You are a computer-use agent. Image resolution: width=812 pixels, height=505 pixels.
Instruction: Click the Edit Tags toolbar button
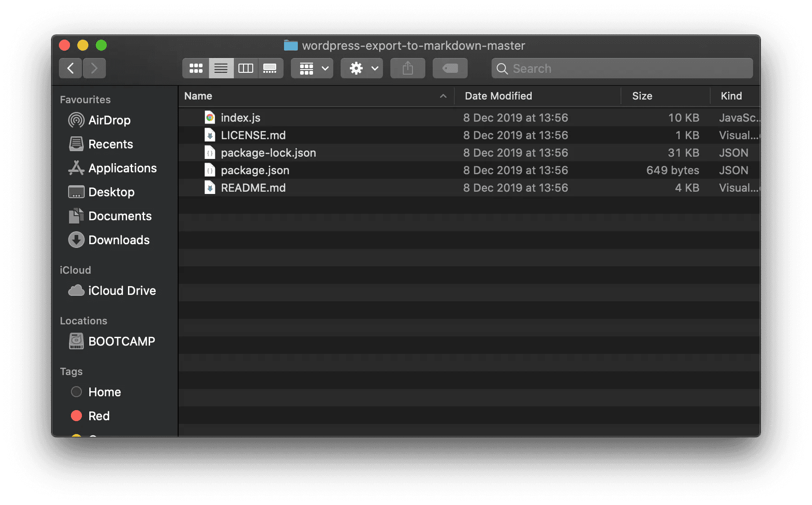[x=450, y=68]
